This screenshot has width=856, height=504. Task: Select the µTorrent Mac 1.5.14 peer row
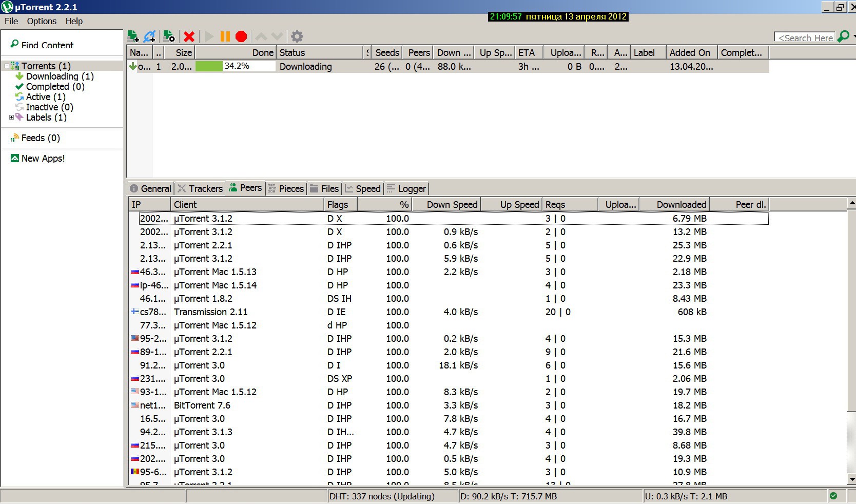449,285
